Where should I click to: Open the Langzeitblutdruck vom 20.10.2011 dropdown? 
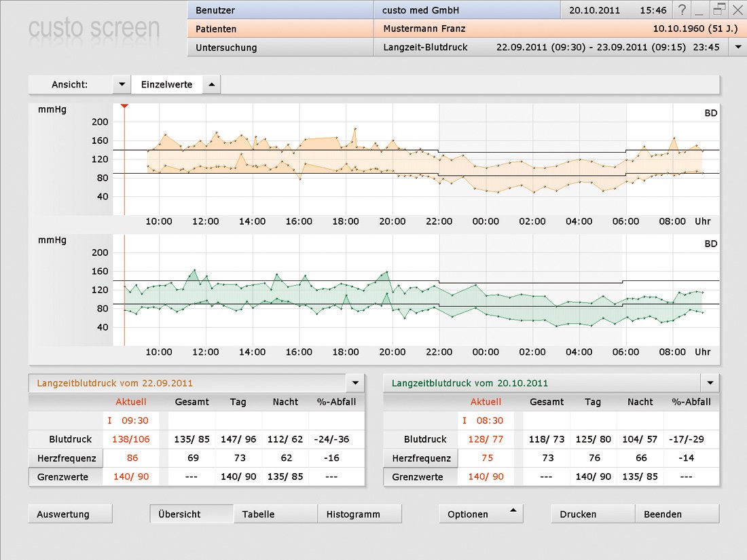[x=710, y=383]
